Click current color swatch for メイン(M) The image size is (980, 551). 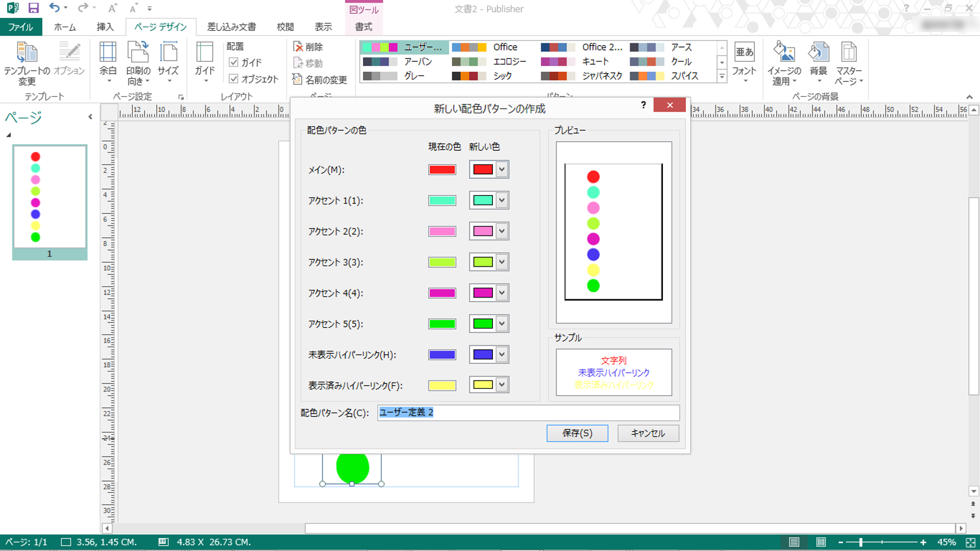442,170
